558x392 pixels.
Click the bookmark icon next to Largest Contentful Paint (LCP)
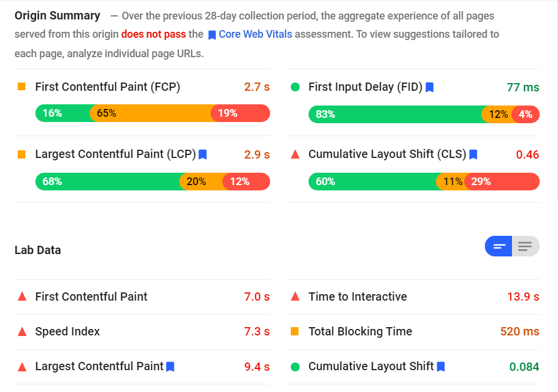[x=202, y=154]
